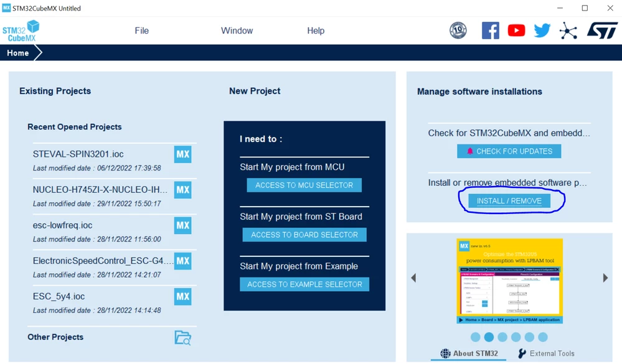Click ACCESS TO MCU SELECTOR button
The height and width of the screenshot is (364, 622).
(x=304, y=185)
